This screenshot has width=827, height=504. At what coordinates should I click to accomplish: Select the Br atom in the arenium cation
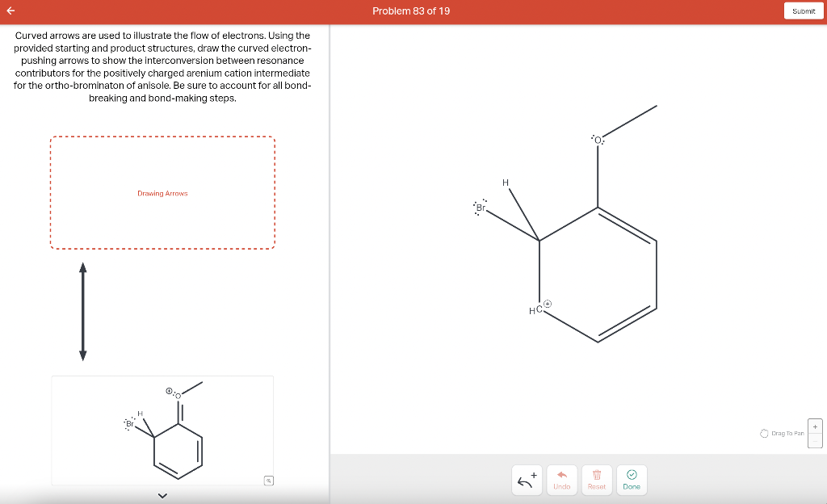point(480,208)
